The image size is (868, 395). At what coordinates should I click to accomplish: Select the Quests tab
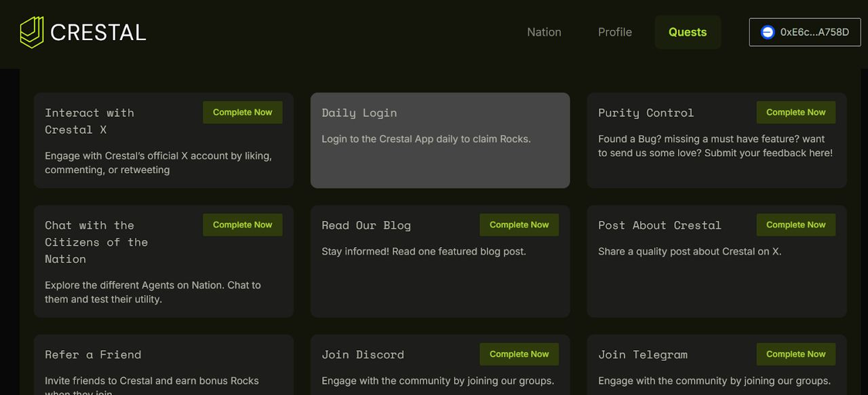tap(688, 32)
